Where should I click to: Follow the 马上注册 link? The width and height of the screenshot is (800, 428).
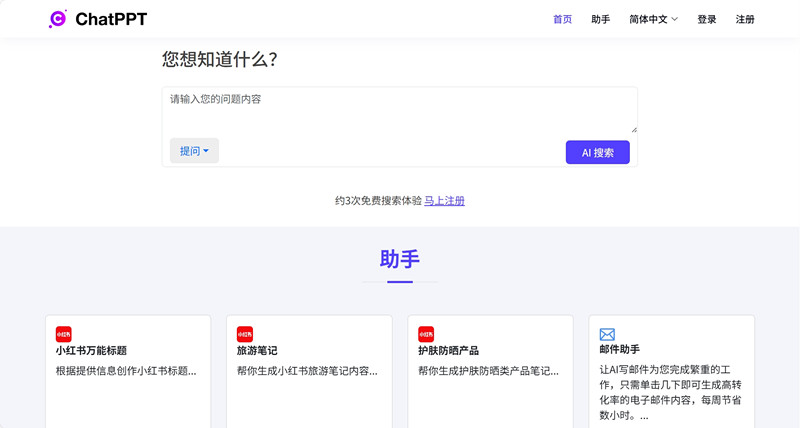click(x=444, y=200)
